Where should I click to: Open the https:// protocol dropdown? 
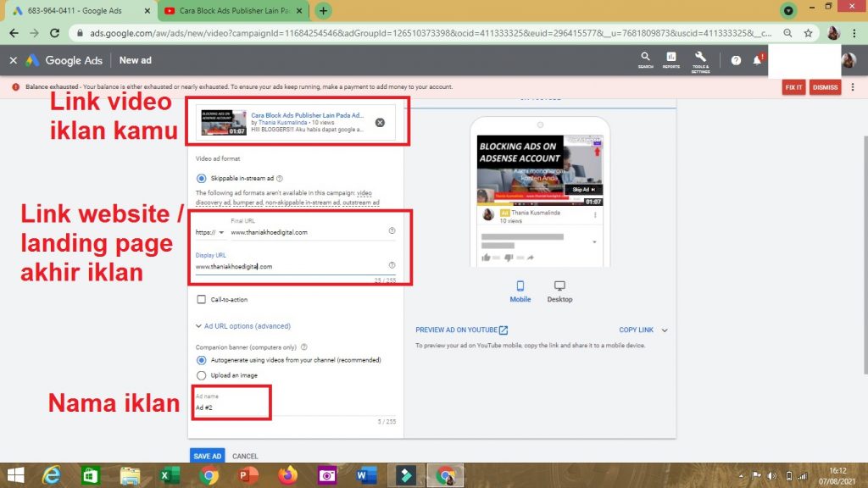[x=209, y=232]
